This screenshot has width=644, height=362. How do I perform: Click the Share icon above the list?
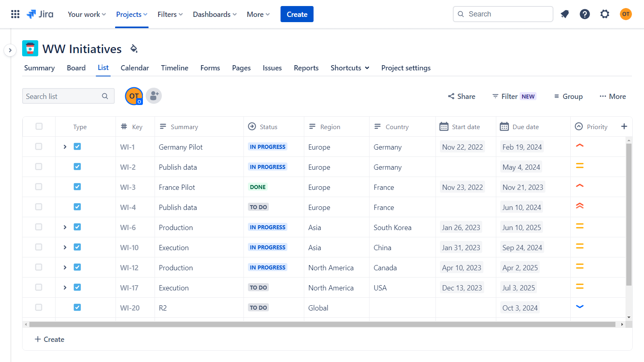tap(451, 96)
